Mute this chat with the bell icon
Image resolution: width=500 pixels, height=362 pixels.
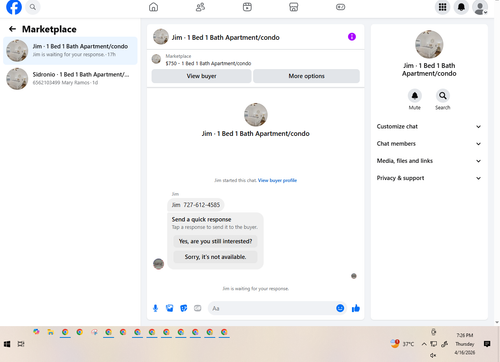pyautogui.click(x=415, y=96)
